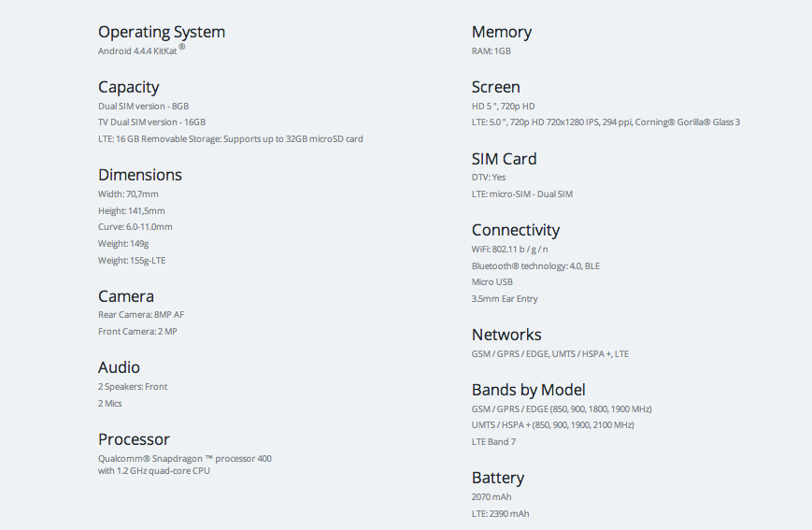Screen dimensions: 812x530
Task: Click the Camera section heading
Action: pos(125,296)
